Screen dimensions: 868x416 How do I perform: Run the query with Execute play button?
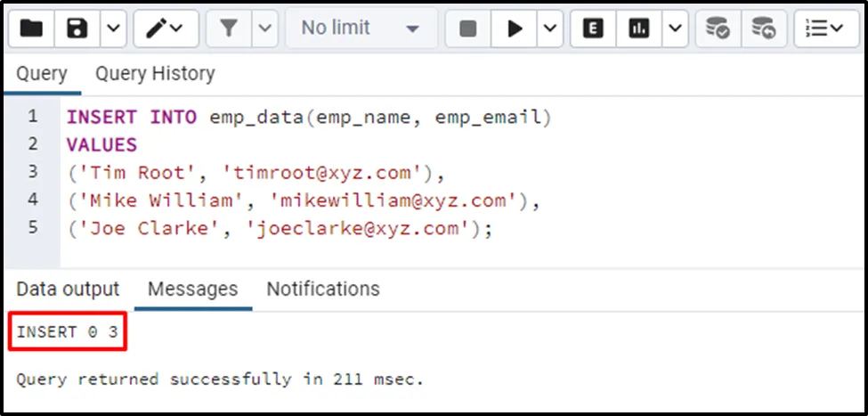pyautogui.click(x=515, y=29)
